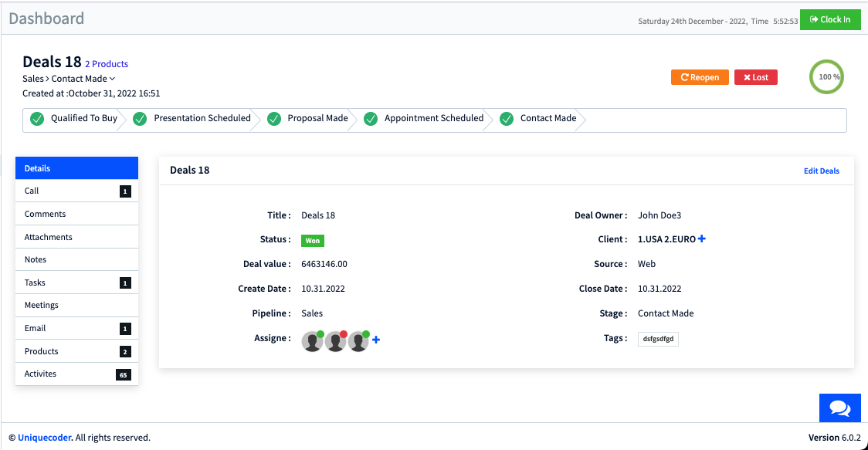Click the green Won status badge

click(313, 240)
